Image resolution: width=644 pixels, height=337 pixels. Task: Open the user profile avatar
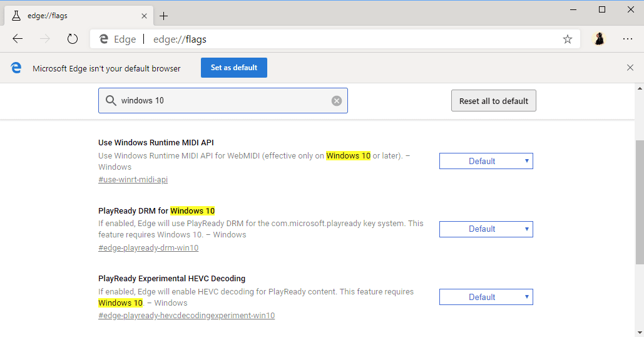pyautogui.click(x=599, y=39)
